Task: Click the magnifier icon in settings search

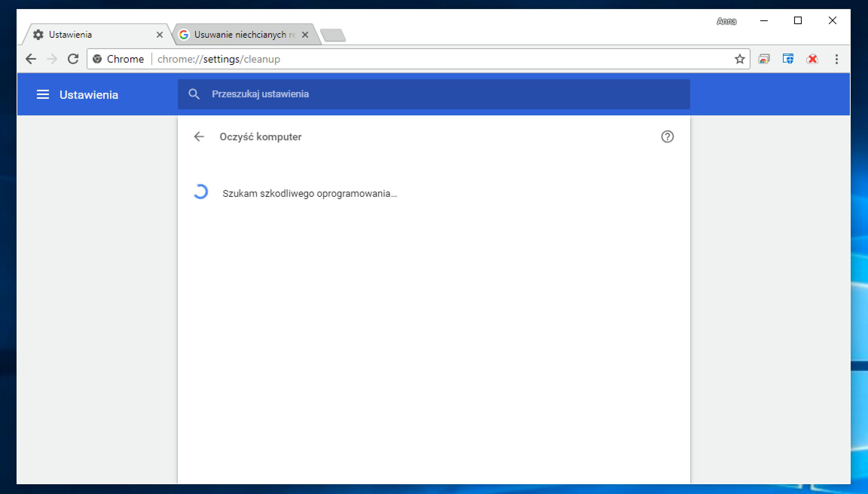Action: tap(194, 94)
